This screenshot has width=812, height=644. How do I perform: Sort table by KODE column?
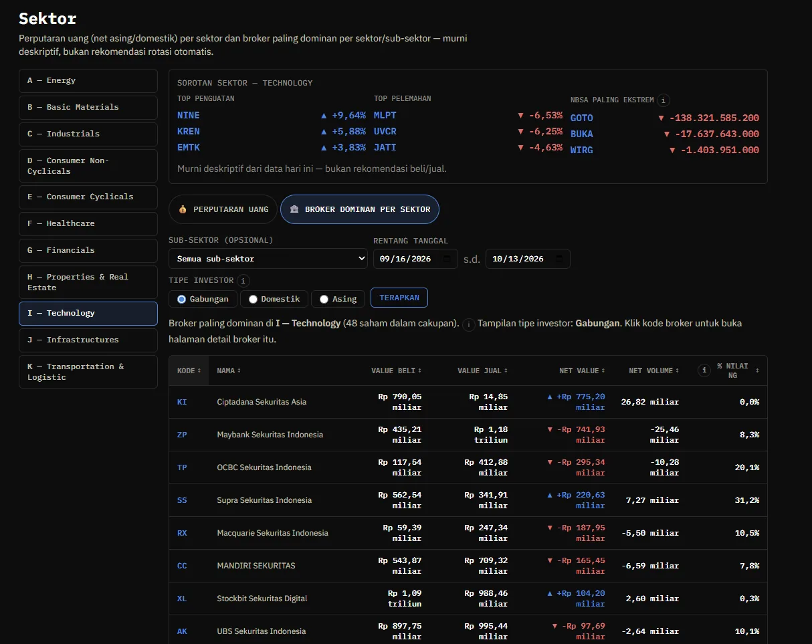[x=189, y=370]
